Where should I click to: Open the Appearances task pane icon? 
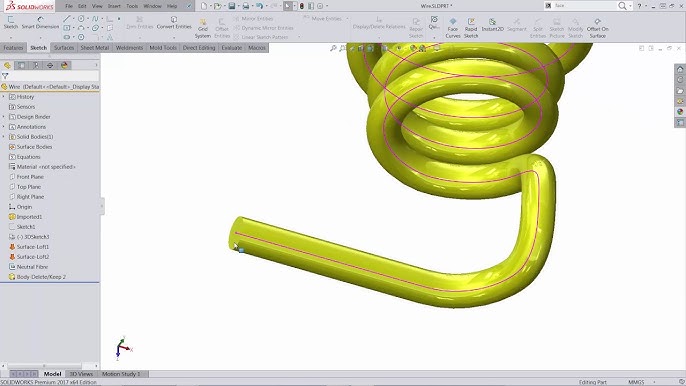click(680, 112)
